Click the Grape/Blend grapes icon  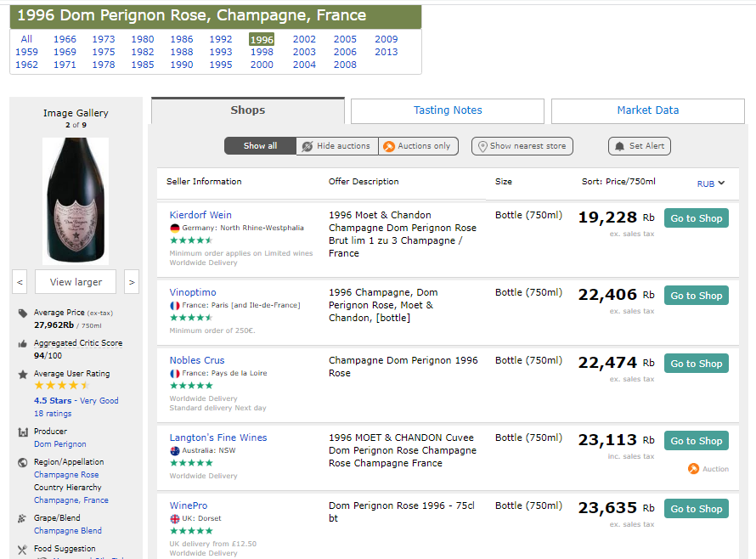click(22, 519)
